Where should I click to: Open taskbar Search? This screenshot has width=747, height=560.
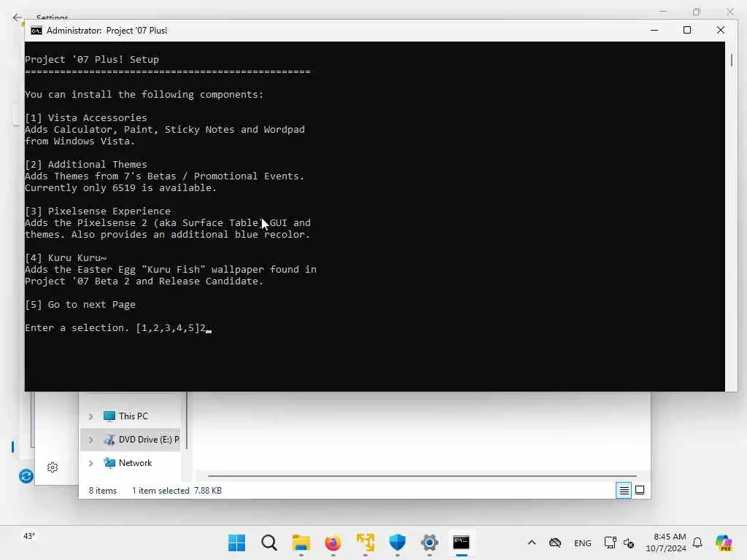(x=269, y=542)
